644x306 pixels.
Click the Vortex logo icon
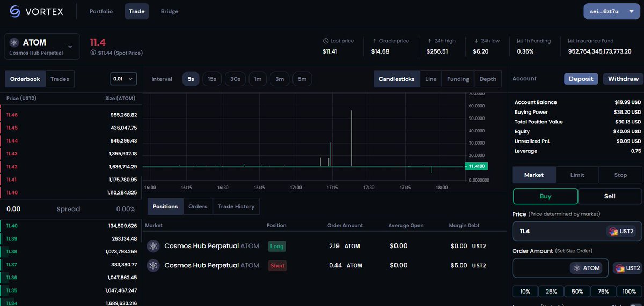(15, 11)
